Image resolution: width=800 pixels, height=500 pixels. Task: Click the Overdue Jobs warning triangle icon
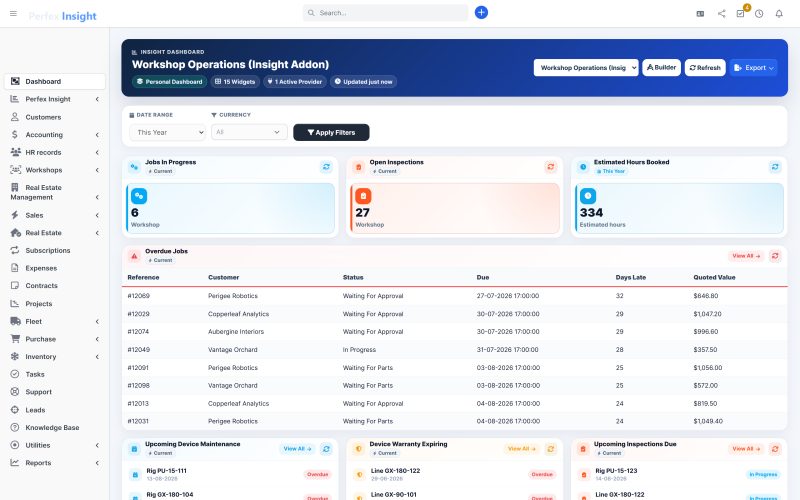point(134,256)
